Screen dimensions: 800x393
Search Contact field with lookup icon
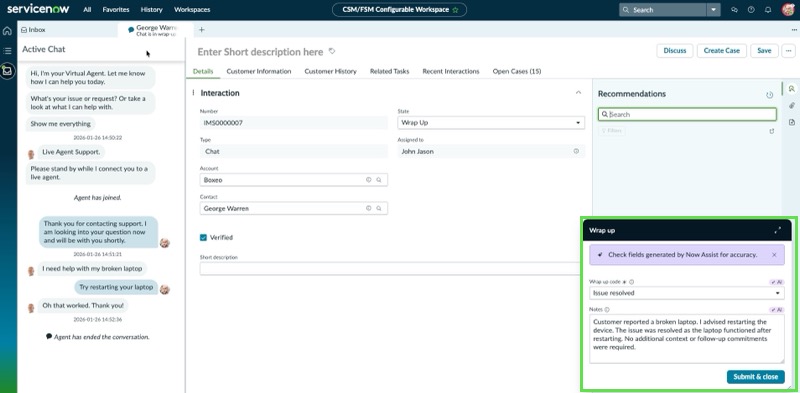click(x=379, y=208)
